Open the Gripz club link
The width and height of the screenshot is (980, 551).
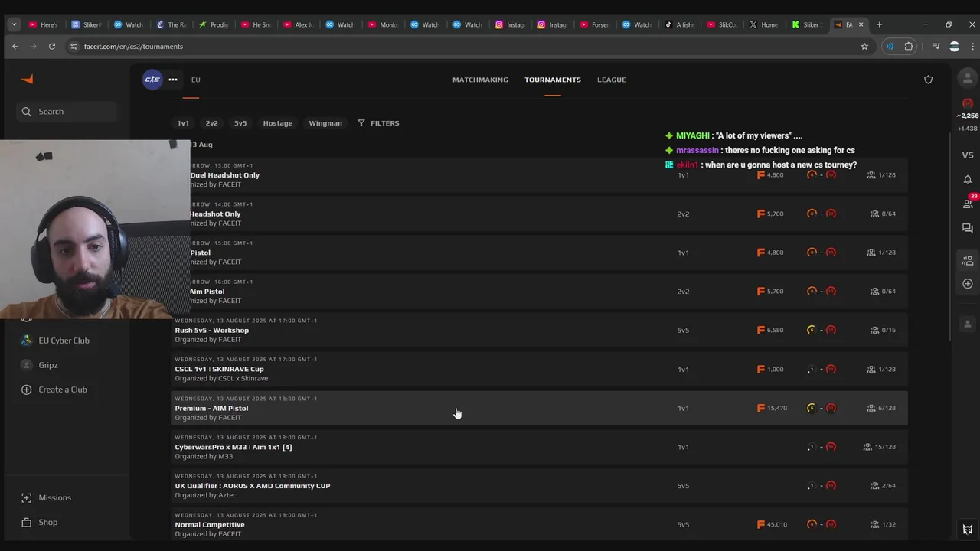(48, 365)
